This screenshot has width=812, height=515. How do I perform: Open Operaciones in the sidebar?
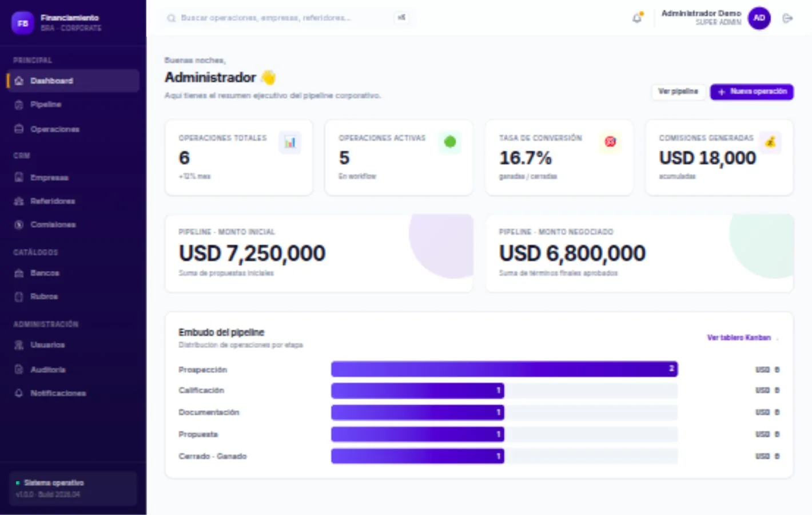coord(73,129)
